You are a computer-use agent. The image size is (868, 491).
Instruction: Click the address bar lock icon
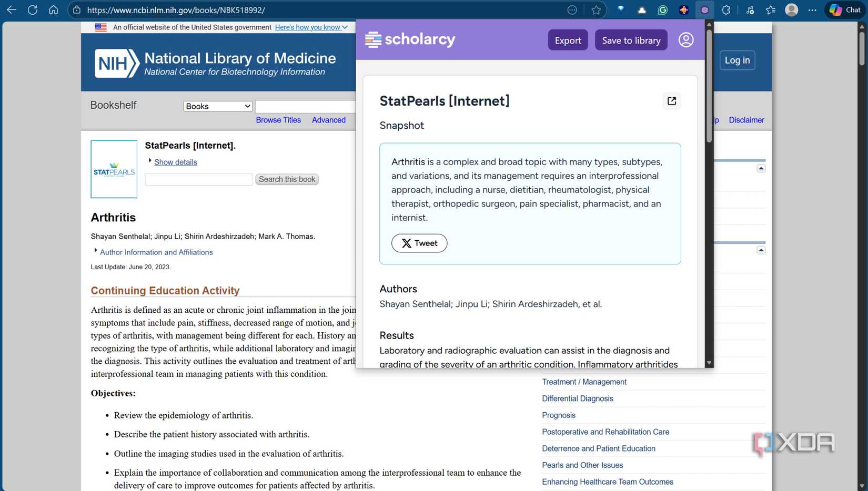coord(77,9)
